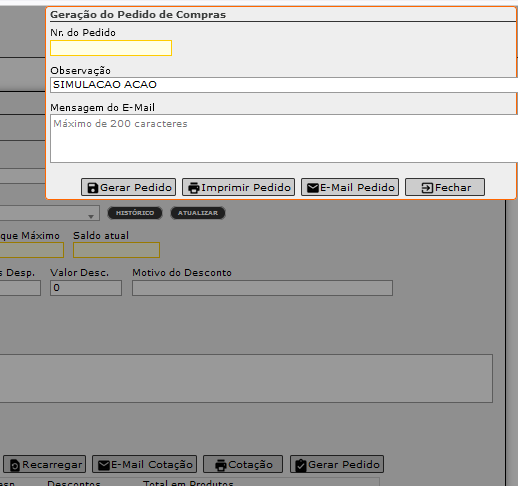518x486 pixels.
Task: Click the Atualizar pill button
Action: pos(198,213)
